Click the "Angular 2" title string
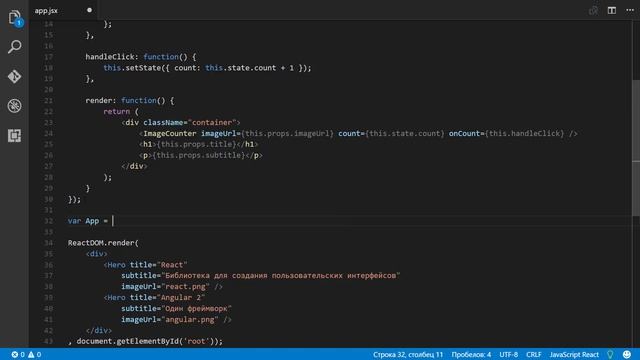The height and width of the screenshot is (360, 640). click(181, 298)
